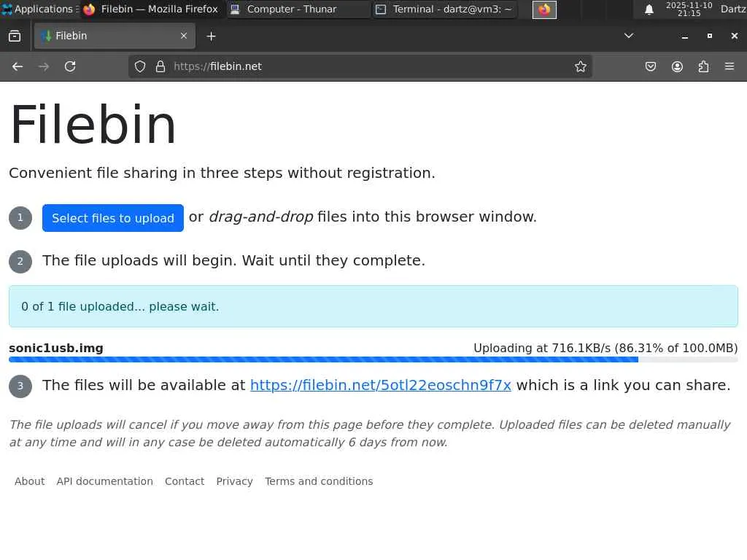The width and height of the screenshot is (747, 560).
Task: Bookmark this page with the star
Action: coord(580,66)
